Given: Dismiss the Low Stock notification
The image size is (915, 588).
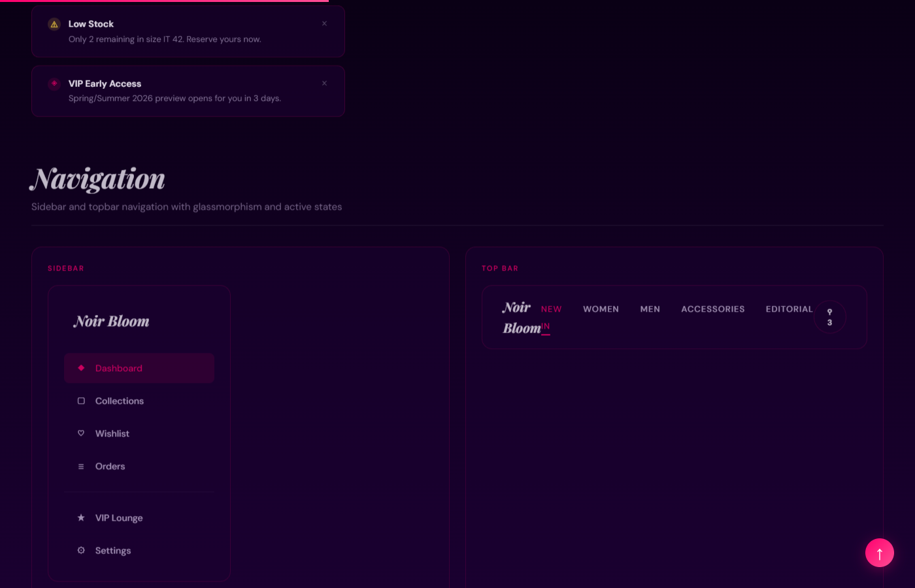Looking at the screenshot, I should [324, 24].
